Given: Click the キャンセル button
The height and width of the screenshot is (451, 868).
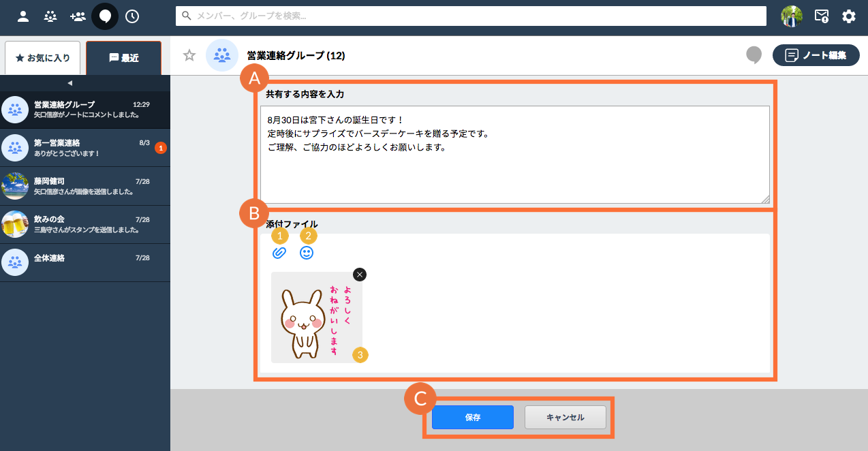Looking at the screenshot, I should (565, 418).
